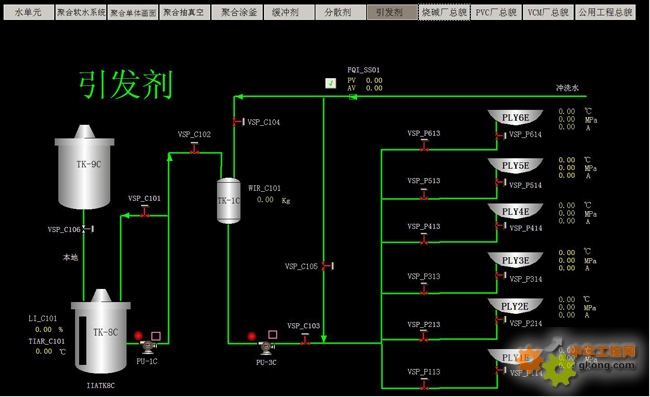The width and height of the screenshot is (650, 397).
Task: Open the 分散剂 tab
Action: coord(340,12)
